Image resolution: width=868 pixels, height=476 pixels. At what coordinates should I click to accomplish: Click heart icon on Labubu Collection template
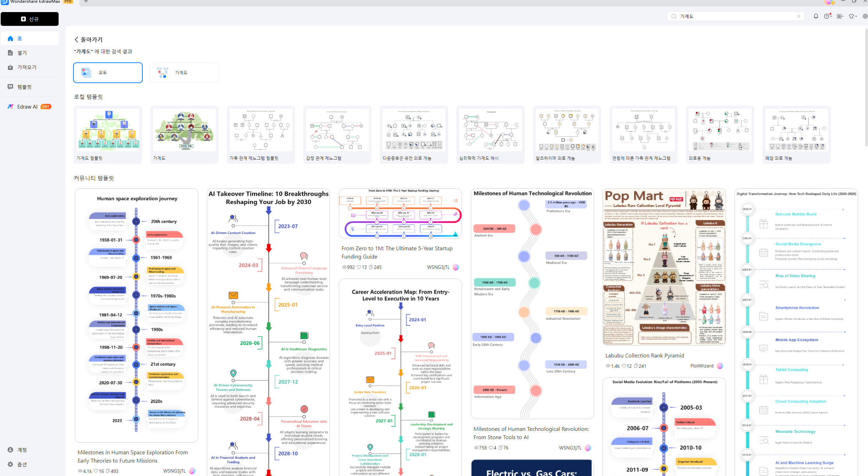point(624,366)
